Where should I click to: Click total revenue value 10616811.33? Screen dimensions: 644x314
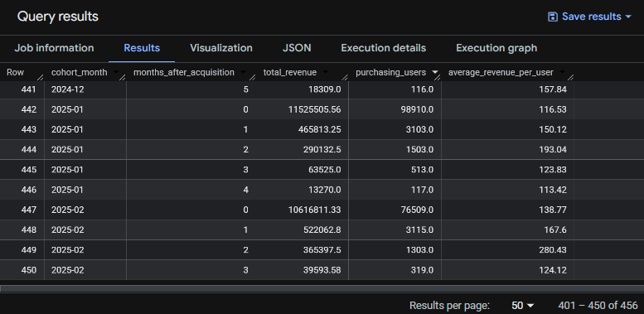pyautogui.click(x=315, y=210)
